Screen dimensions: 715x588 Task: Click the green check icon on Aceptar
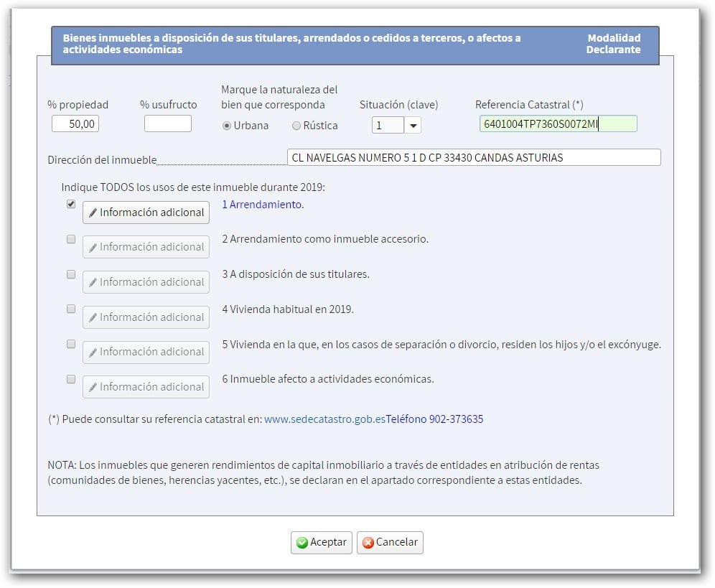coord(302,542)
